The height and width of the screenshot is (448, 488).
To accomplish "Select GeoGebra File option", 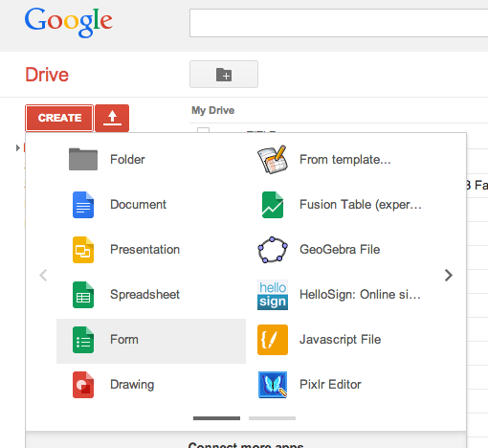I will [341, 250].
